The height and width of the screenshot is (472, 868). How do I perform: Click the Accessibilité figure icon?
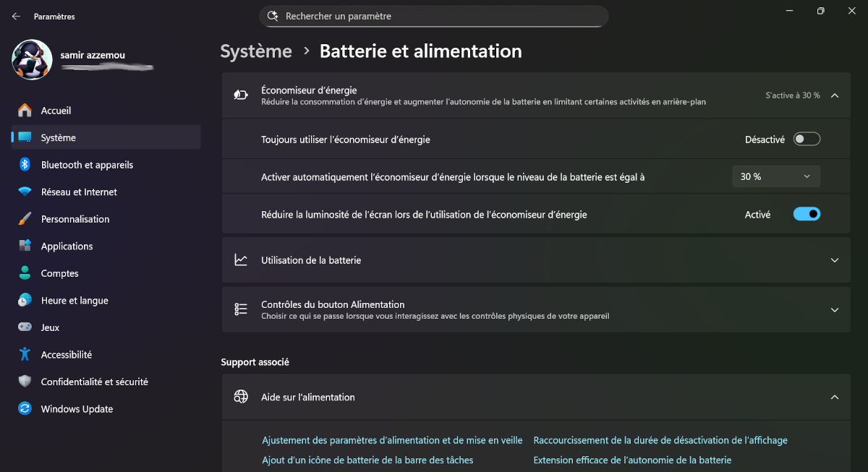(25, 355)
